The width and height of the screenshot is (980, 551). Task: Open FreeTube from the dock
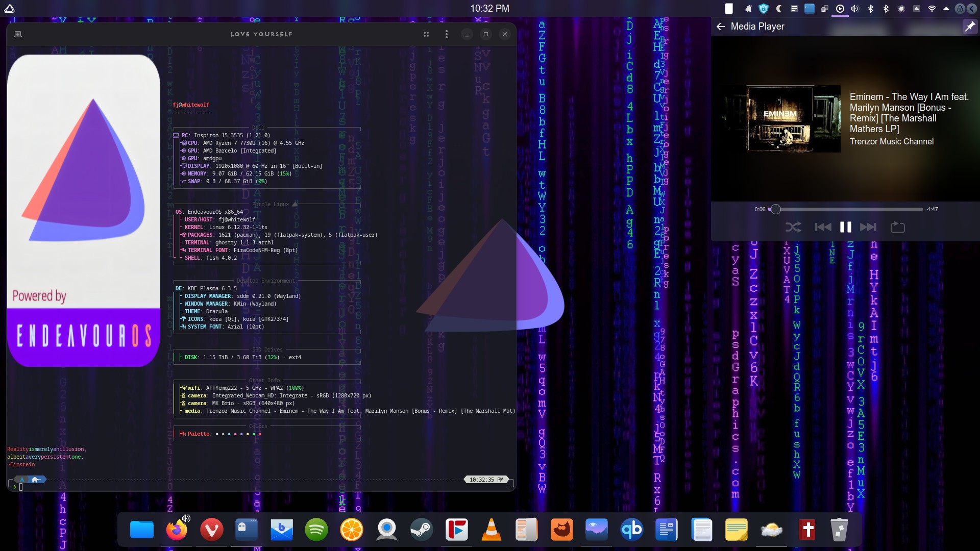click(456, 530)
